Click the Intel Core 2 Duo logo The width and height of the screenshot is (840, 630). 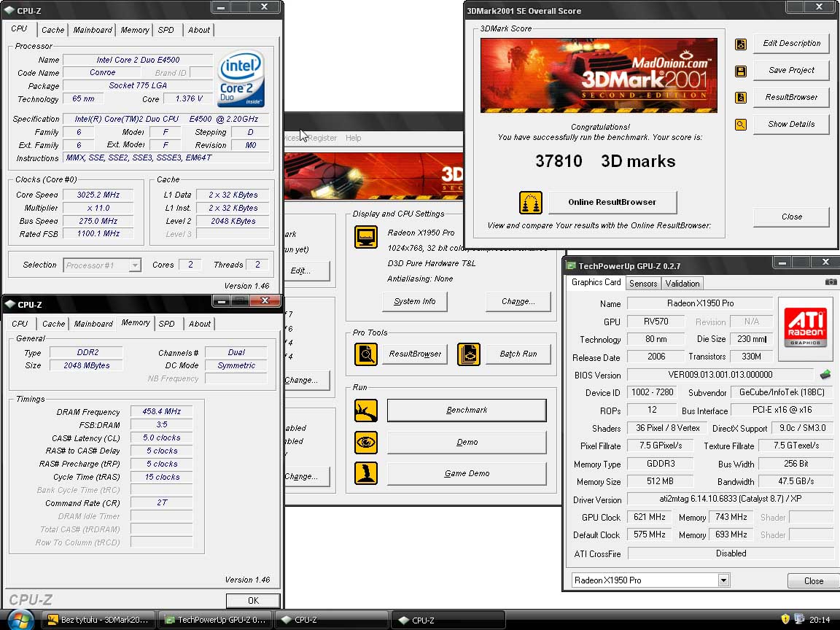point(241,79)
